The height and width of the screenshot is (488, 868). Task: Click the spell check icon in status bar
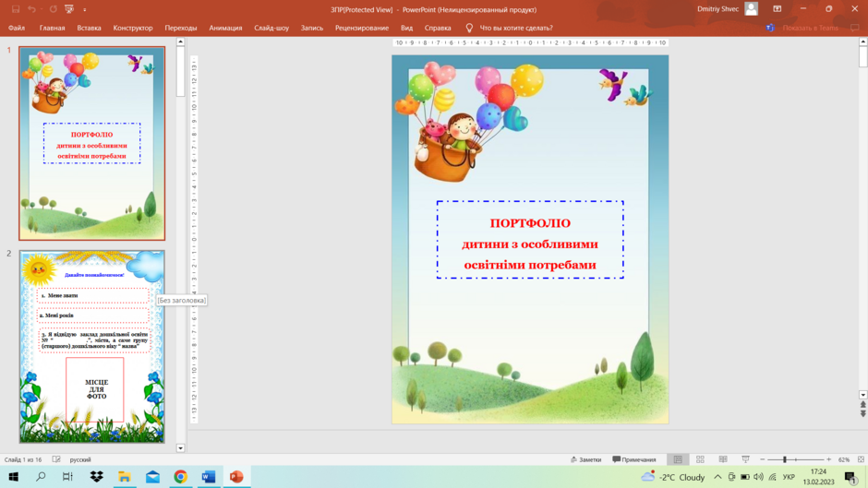point(56,459)
